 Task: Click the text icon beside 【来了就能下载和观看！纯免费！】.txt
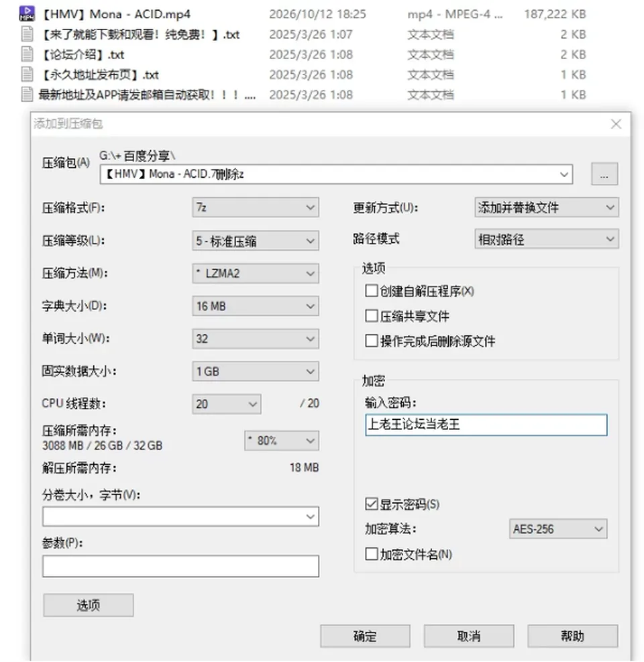(x=27, y=34)
